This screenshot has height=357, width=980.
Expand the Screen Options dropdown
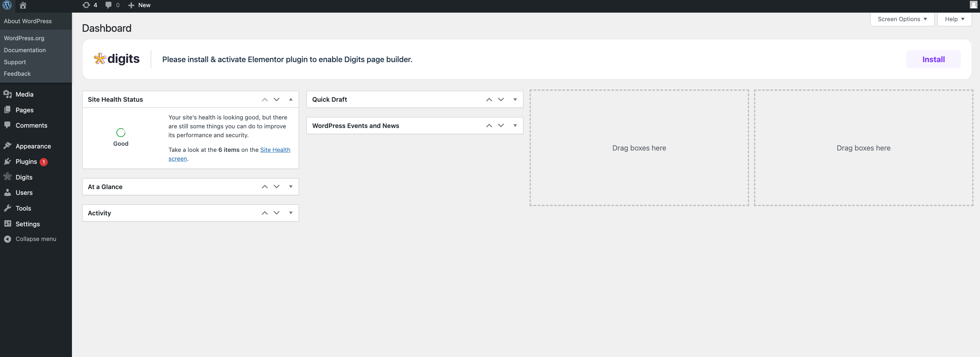[x=902, y=19]
